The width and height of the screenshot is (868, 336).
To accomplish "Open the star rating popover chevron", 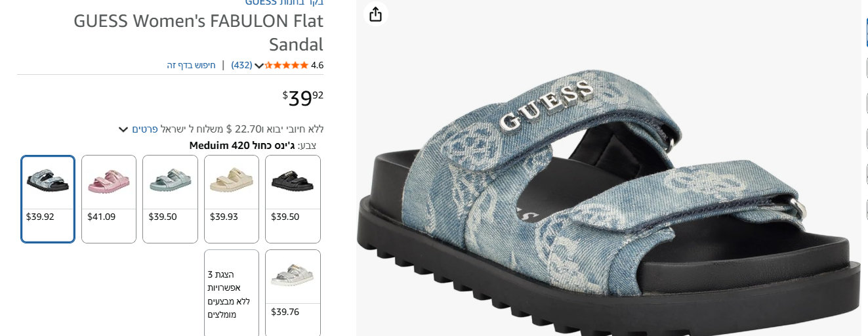I will (259, 66).
